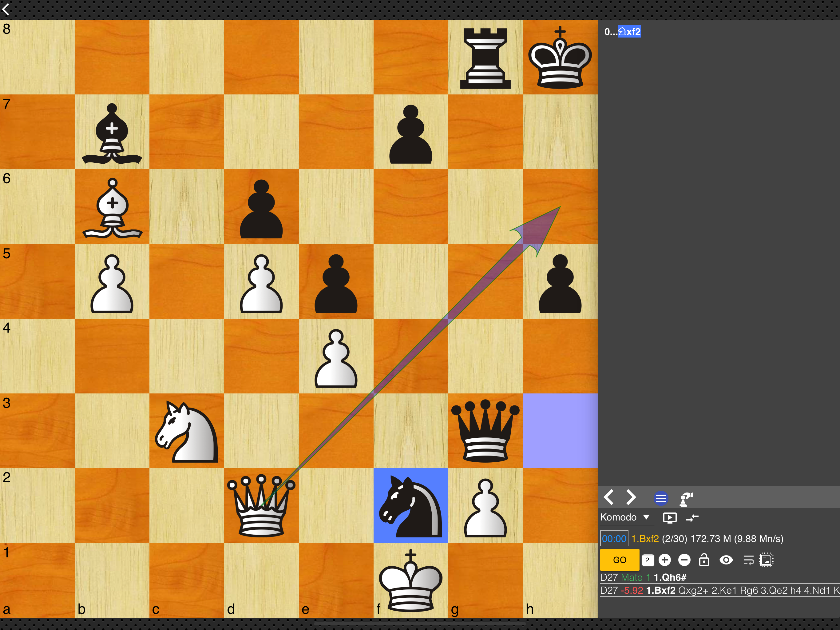Select the black pawn on f7
The height and width of the screenshot is (630, 840).
410,134
